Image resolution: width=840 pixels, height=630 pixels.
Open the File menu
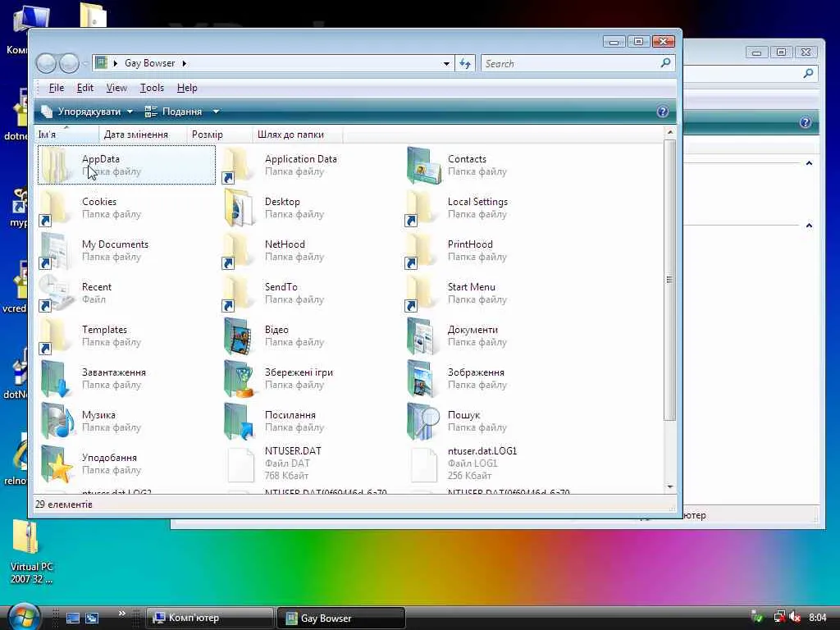point(57,88)
